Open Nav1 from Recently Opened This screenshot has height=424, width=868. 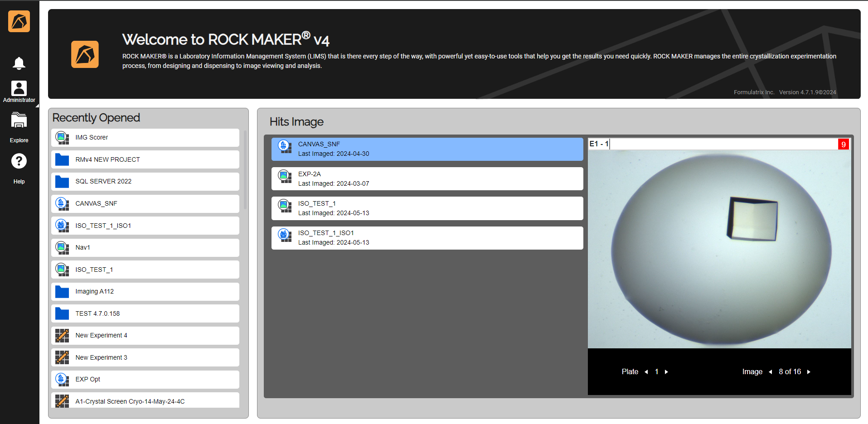point(145,247)
